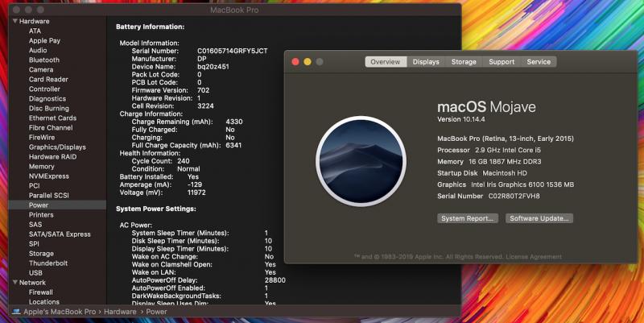The width and height of the screenshot is (644, 323).
Task: Go to the Service tab
Action: coord(539,62)
